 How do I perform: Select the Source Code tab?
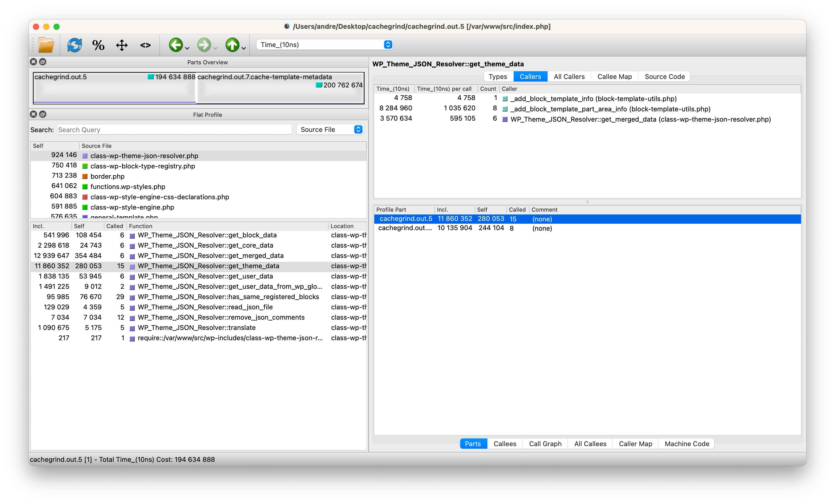click(664, 77)
